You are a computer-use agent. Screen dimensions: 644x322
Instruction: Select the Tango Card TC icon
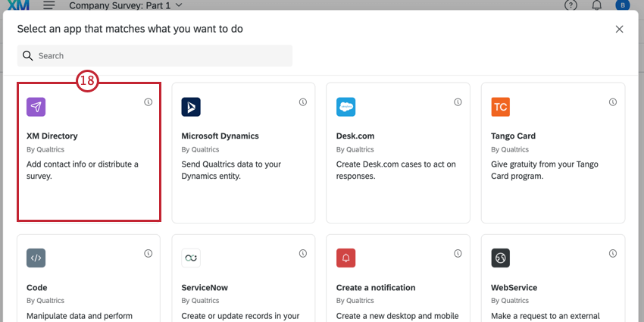pyautogui.click(x=501, y=107)
